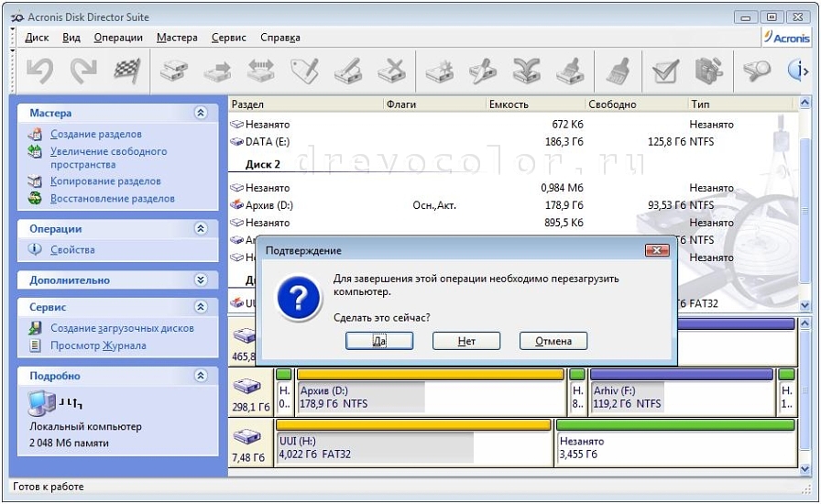This screenshot has height=504, width=821.
Task: Open the Операции menu
Action: pyautogui.click(x=118, y=38)
